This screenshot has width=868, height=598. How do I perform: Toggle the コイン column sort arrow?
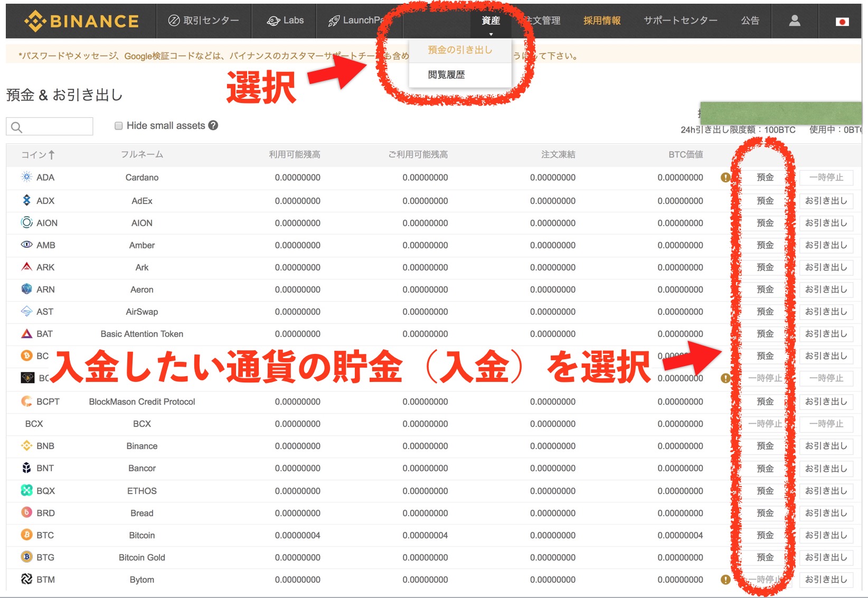tap(51, 154)
